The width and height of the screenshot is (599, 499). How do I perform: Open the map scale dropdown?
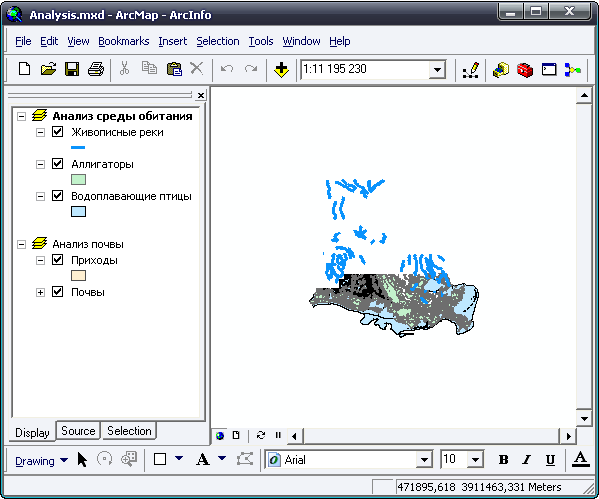(x=437, y=70)
